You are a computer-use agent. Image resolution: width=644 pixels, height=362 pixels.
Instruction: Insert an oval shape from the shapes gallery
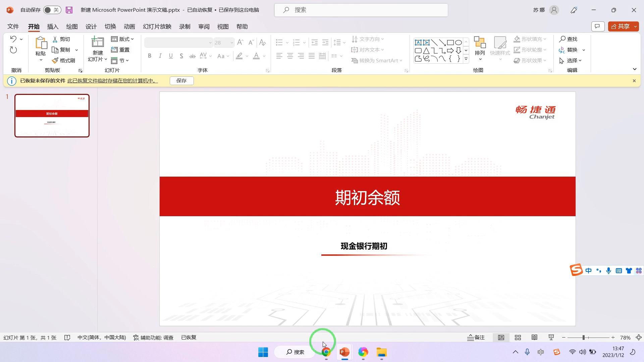coord(458,42)
